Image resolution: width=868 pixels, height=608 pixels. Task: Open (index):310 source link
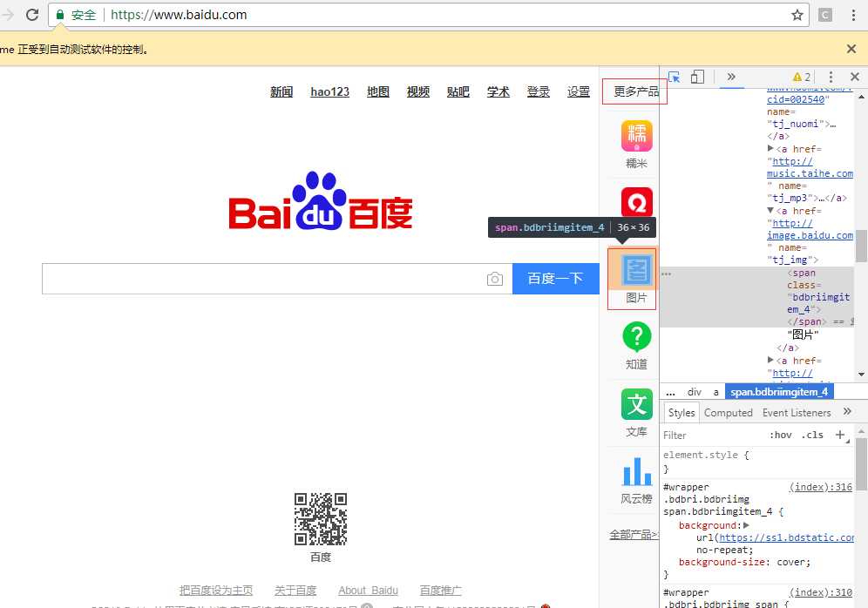tap(820, 592)
